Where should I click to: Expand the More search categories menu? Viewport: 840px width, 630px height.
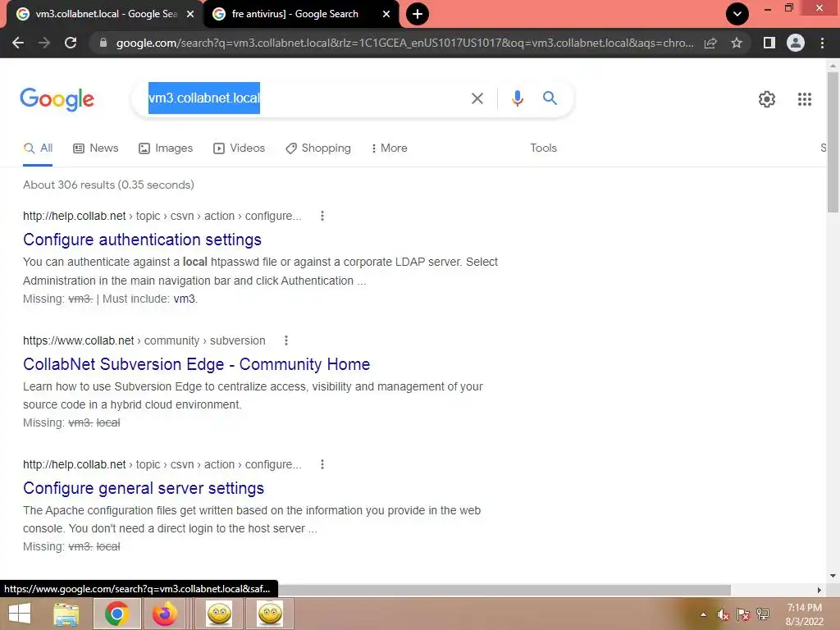389,148
